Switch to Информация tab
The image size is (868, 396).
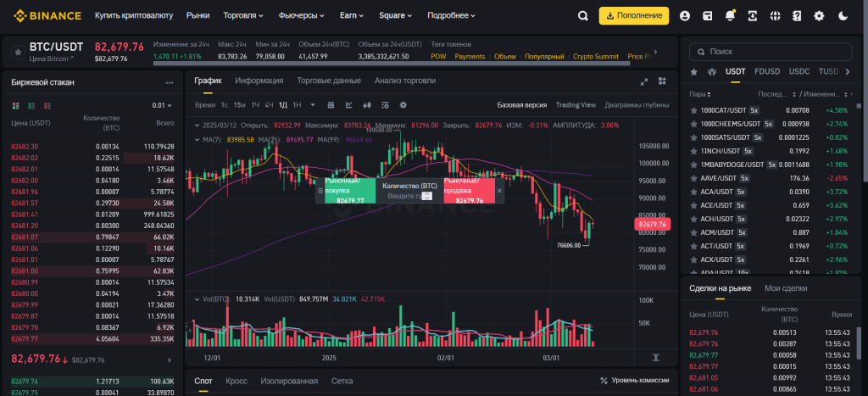(x=259, y=81)
